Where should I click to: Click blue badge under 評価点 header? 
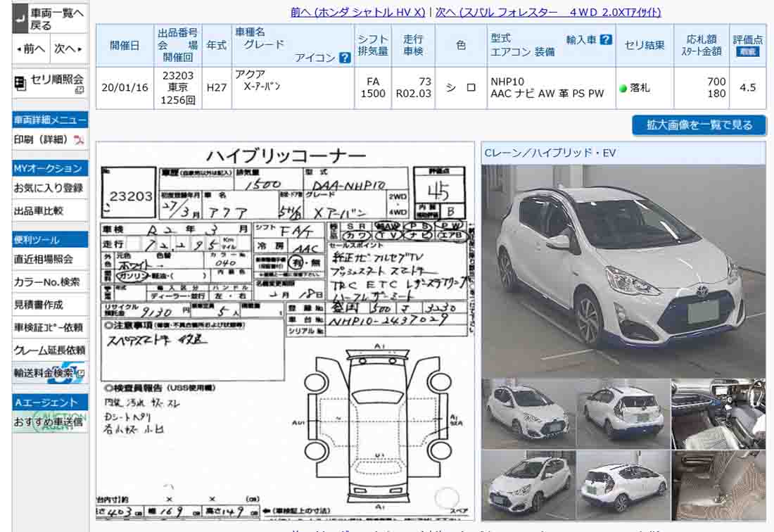click(747, 51)
